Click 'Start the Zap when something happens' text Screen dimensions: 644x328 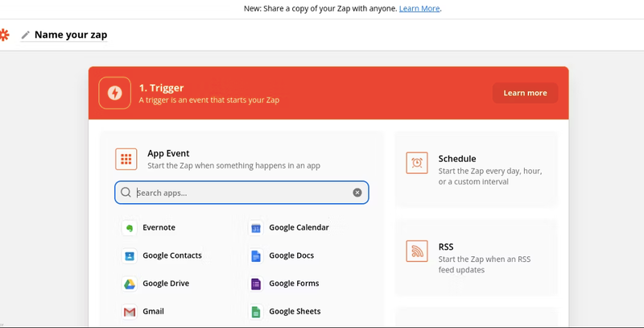233,166
